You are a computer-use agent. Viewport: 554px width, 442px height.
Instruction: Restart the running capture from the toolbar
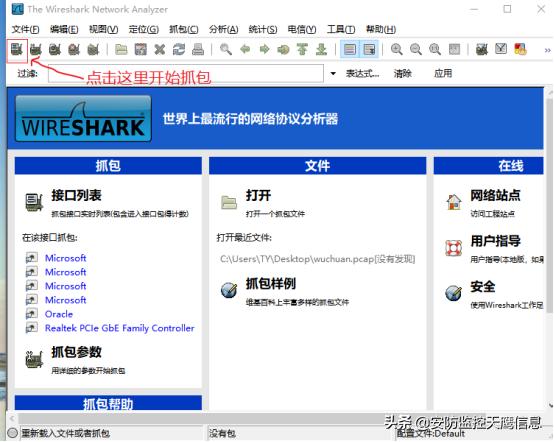[93, 49]
